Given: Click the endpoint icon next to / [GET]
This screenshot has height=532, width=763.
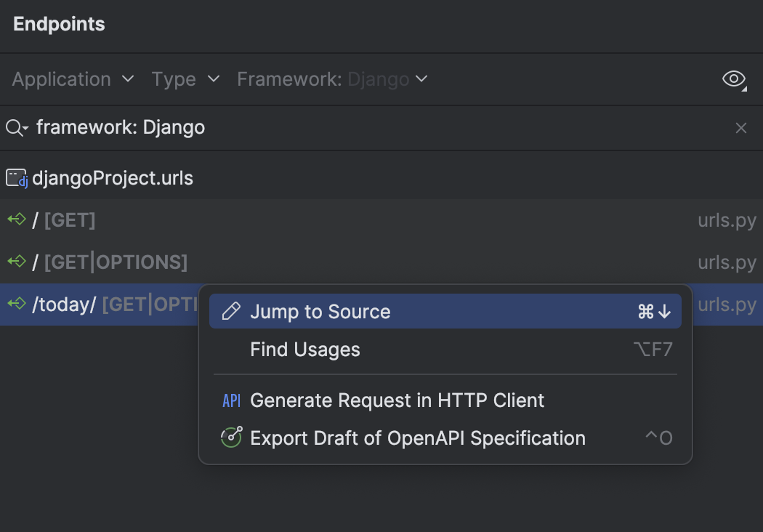Looking at the screenshot, I should pyautogui.click(x=16, y=220).
